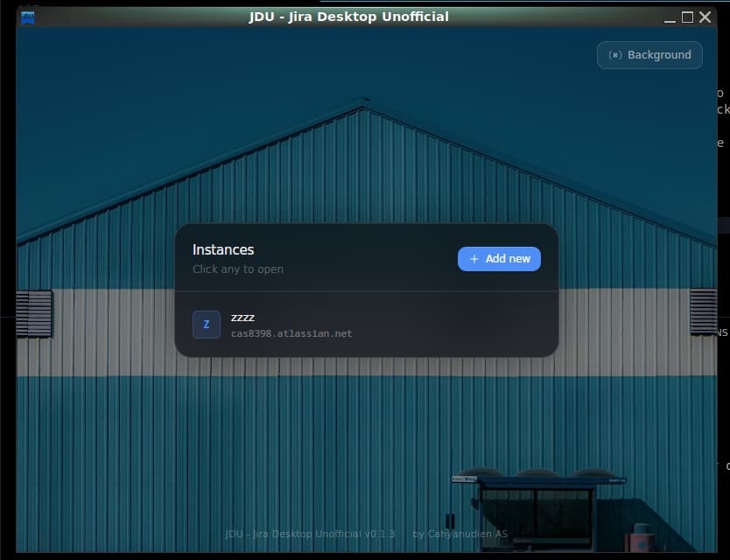Click the 'Click any to open' subtitle
This screenshot has width=730, height=560.
click(x=238, y=269)
